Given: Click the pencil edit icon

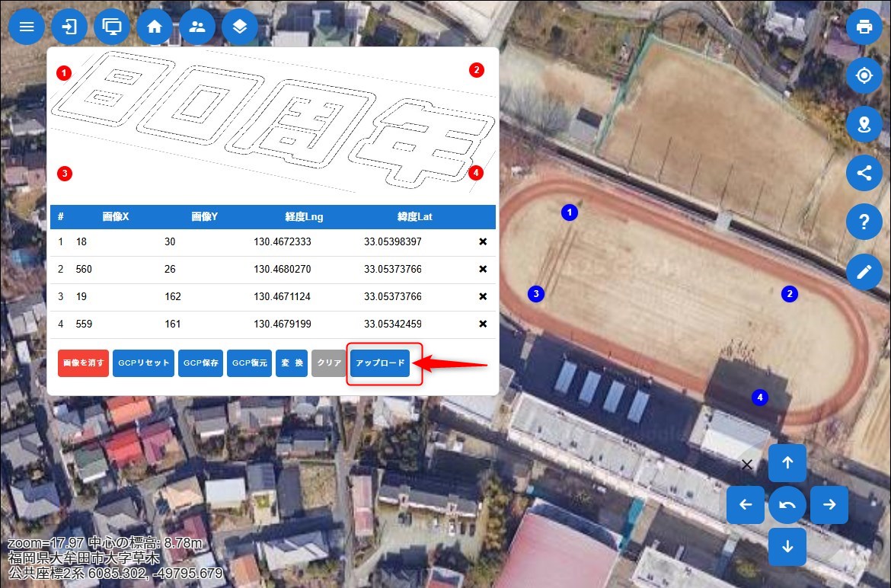Looking at the screenshot, I should [864, 272].
